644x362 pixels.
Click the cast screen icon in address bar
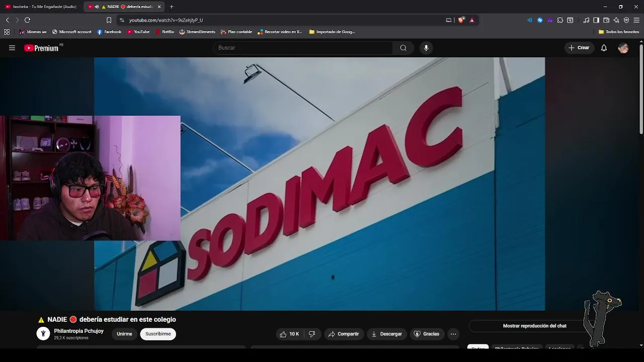click(x=449, y=20)
